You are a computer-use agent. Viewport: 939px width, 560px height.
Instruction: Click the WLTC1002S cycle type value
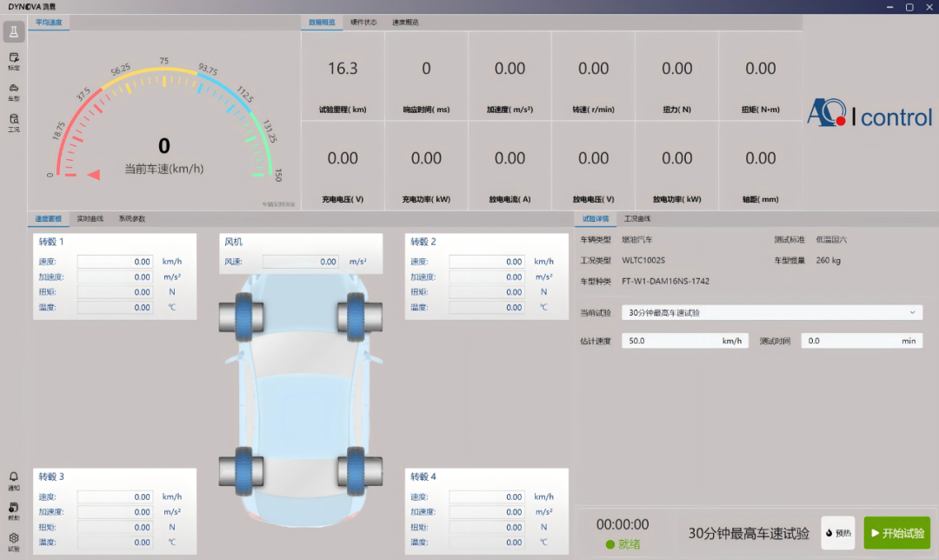pos(643,261)
